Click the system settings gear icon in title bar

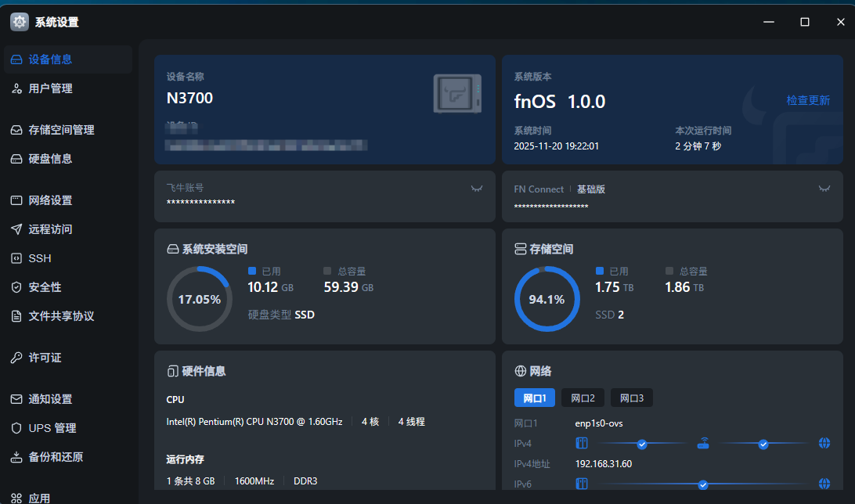(x=19, y=22)
